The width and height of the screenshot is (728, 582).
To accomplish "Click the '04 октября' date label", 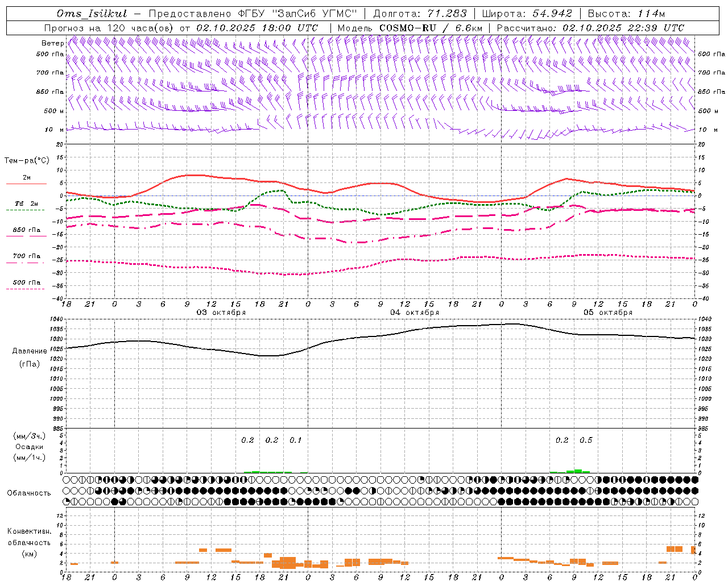I will (x=415, y=313).
